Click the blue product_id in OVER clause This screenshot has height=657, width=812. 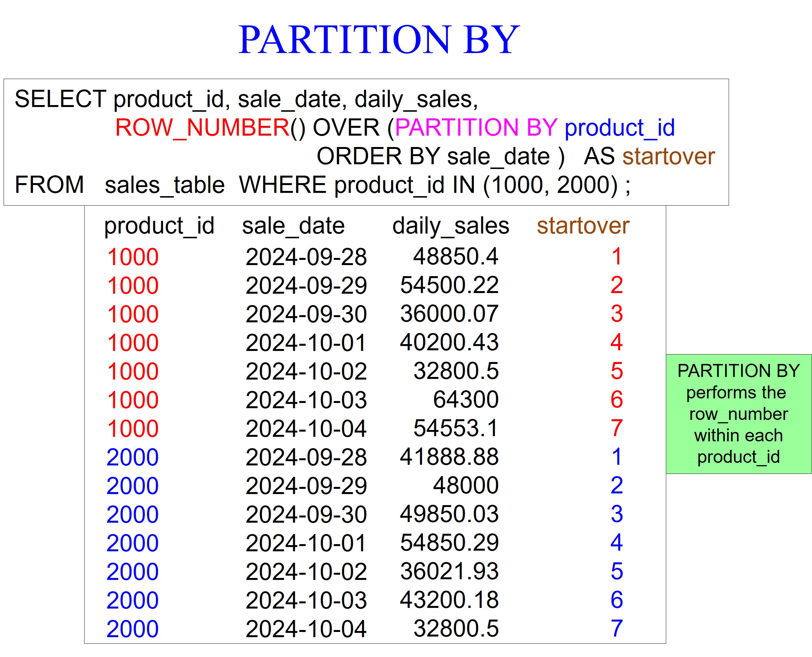coord(620,127)
